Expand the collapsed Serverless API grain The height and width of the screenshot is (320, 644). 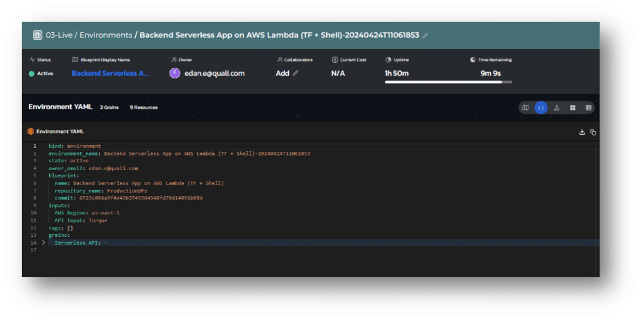tap(44, 243)
